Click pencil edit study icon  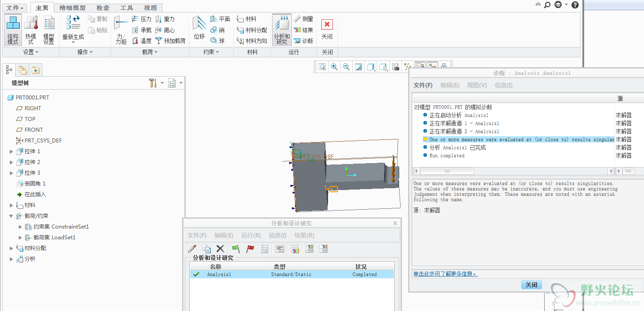point(192,249)
